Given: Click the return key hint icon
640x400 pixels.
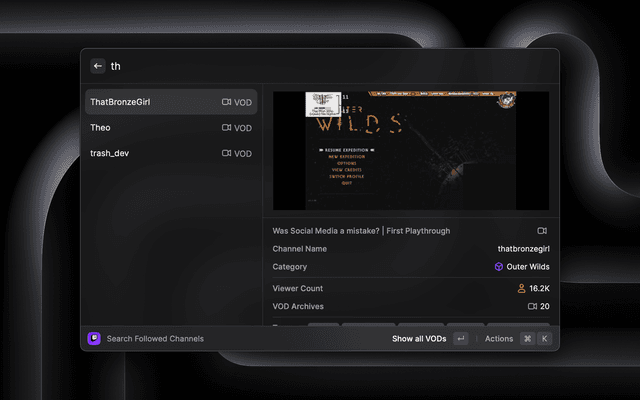Looking at the screenshot, I should (x=461, y=339).
